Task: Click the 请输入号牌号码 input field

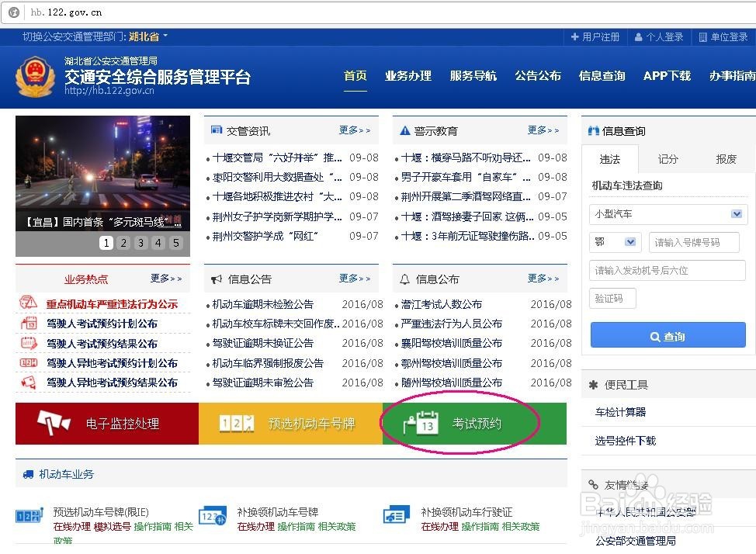Action: coord(694,242)
